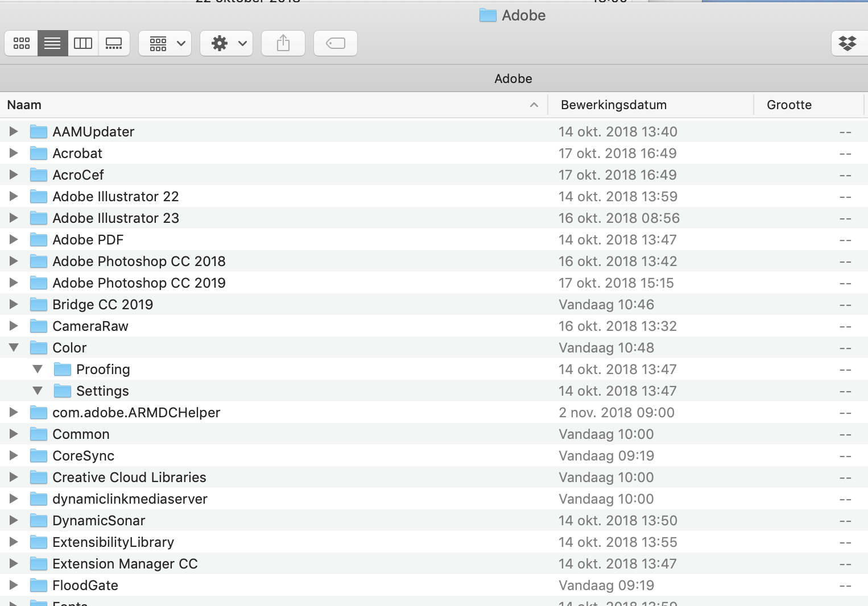Select the Proofing folder icon

pos(63,369)
